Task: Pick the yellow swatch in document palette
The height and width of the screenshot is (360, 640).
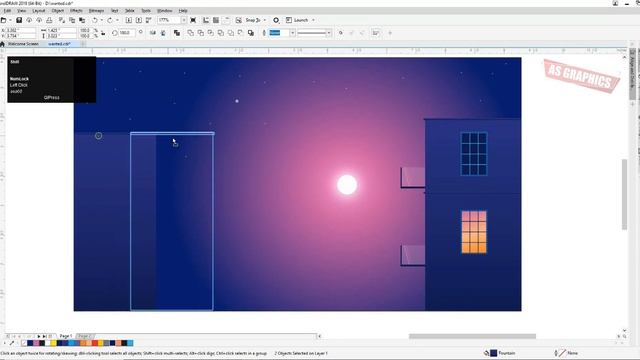Action: 53,343
